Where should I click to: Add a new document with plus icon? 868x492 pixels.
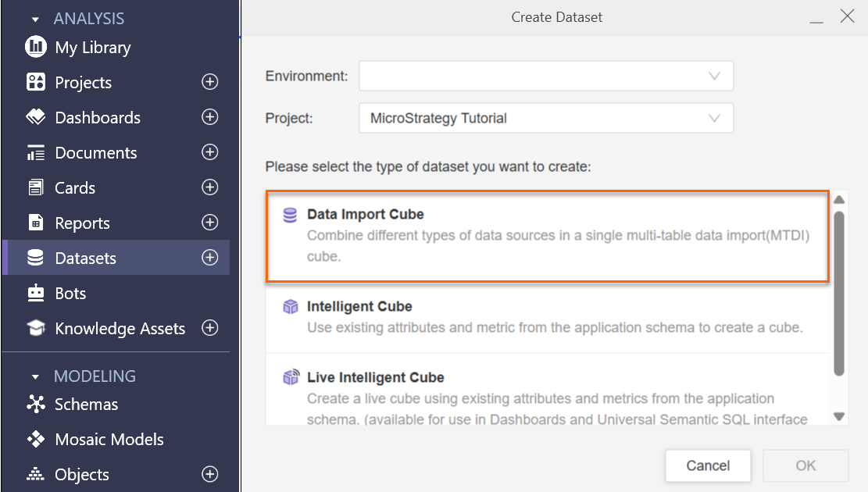tap(209, 152)
